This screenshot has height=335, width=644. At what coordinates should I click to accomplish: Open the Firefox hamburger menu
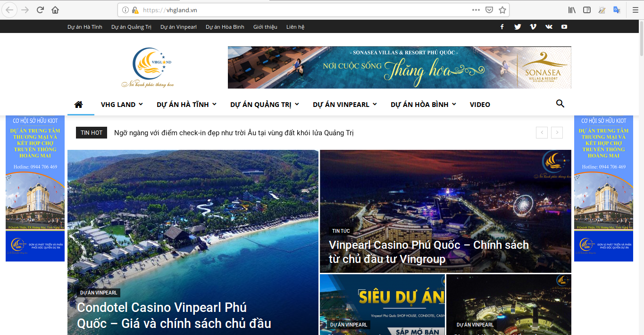coord(635,10)
